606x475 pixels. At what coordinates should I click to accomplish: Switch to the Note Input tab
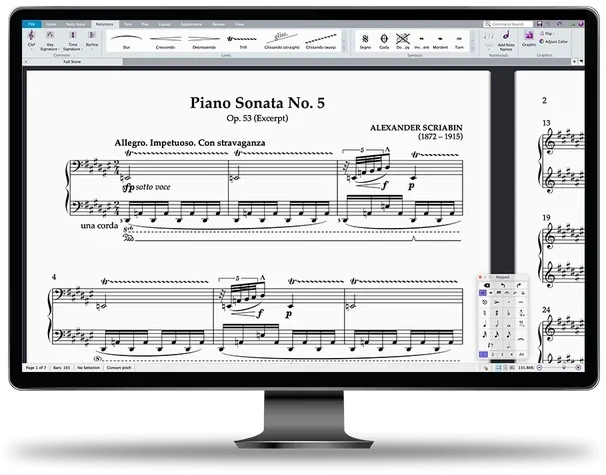76,24
